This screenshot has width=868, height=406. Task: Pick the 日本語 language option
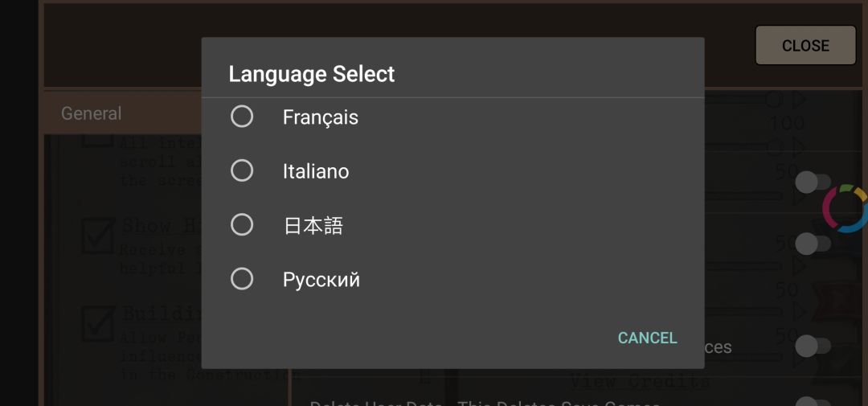tap(242, 225)
